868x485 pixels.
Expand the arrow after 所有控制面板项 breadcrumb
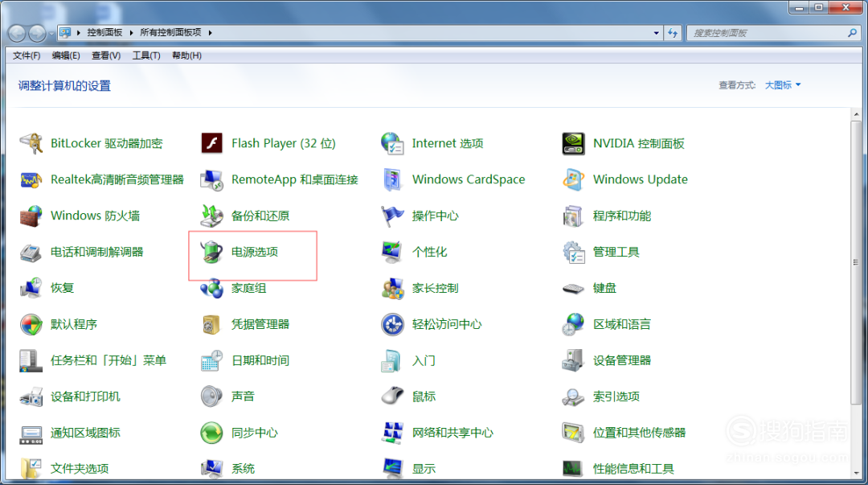[x=211, y=33]
